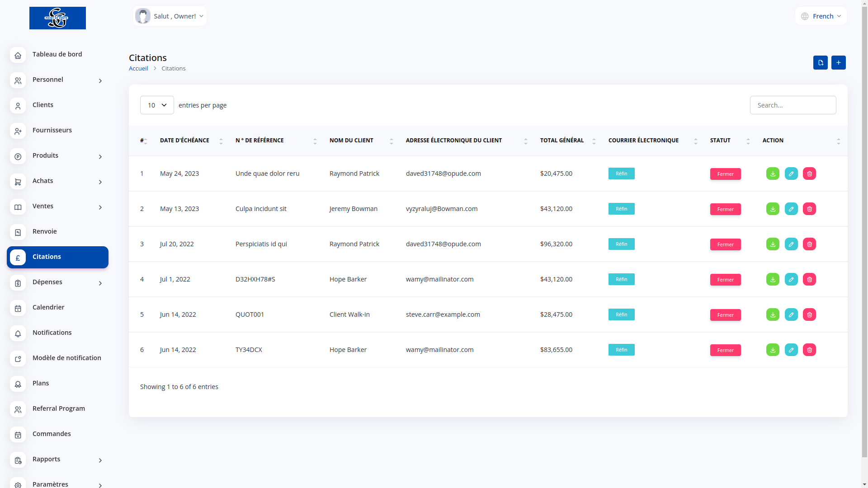The height and width of the screenshot is (488, 868).
Task: Open the entries per page dropdown
Action: coord(157,105)
